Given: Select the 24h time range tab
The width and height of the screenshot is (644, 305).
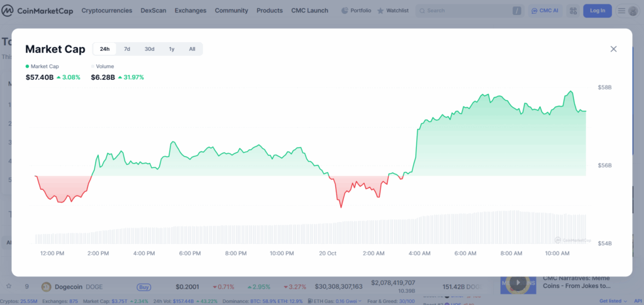Looking at the screenshot, I should [105, 49].
